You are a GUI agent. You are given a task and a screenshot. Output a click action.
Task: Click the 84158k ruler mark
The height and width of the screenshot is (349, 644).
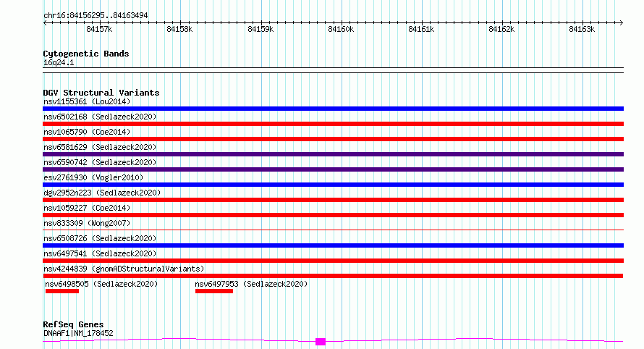179,29
